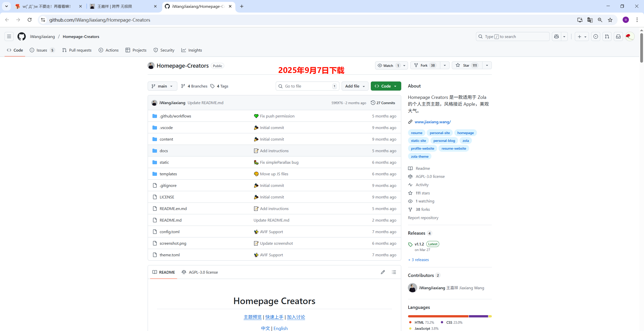644x331 pixels.
Task: Switch to the Actions tab
Action: 109,50
